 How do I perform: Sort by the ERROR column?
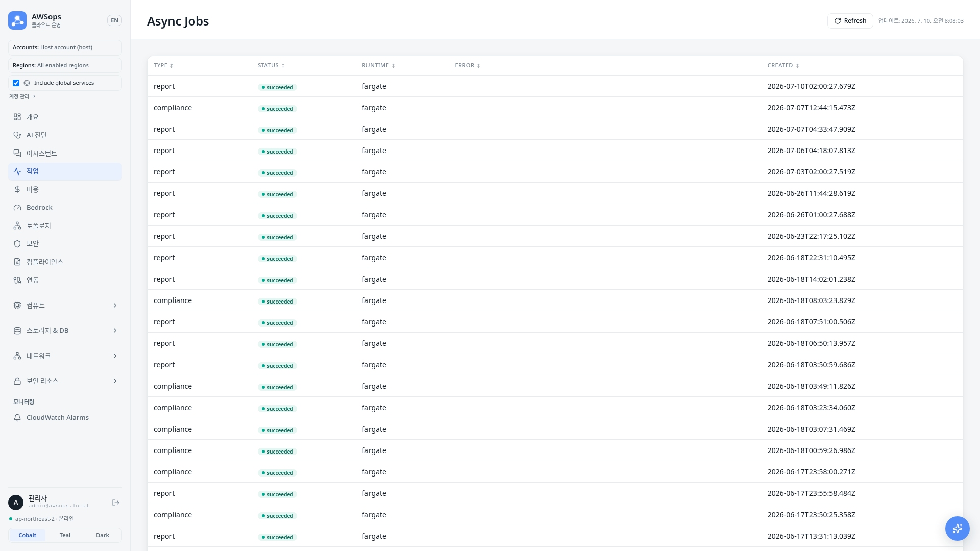coord(468,65)
